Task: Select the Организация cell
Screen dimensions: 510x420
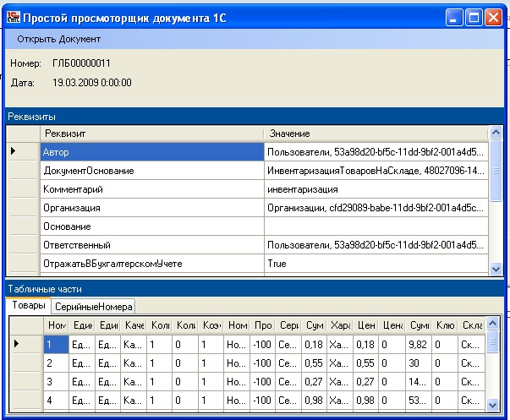Action: (152, 207)
